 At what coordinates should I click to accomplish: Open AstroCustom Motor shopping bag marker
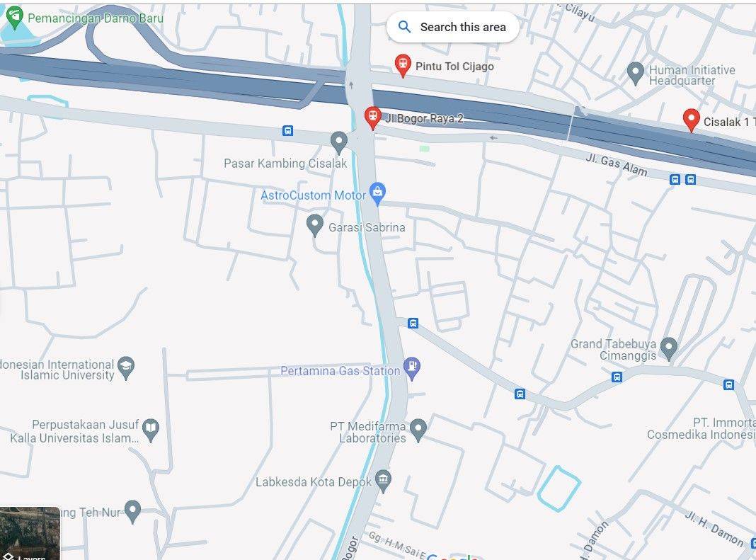(x=377, y=193)
